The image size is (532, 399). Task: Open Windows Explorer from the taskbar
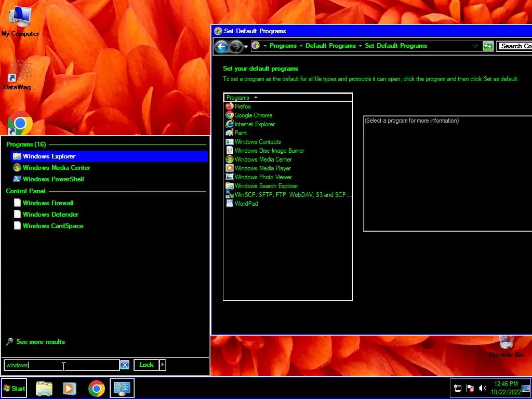coord(44,389)
